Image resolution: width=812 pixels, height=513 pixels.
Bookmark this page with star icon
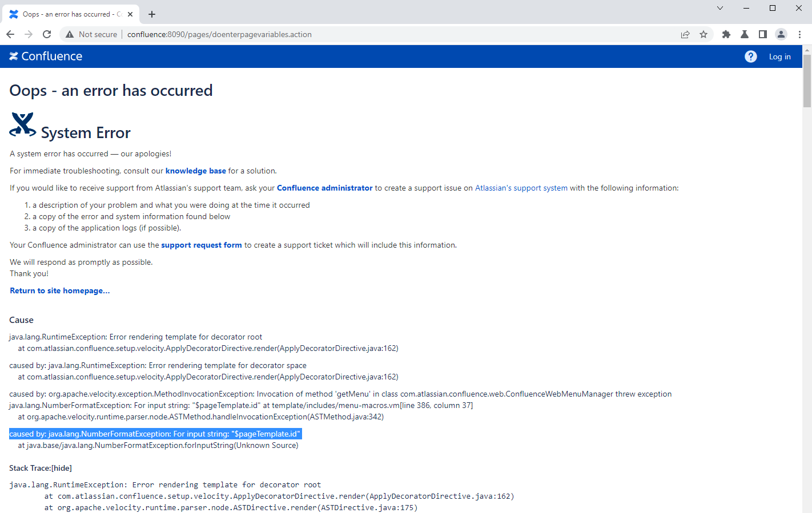pos(704,34)
